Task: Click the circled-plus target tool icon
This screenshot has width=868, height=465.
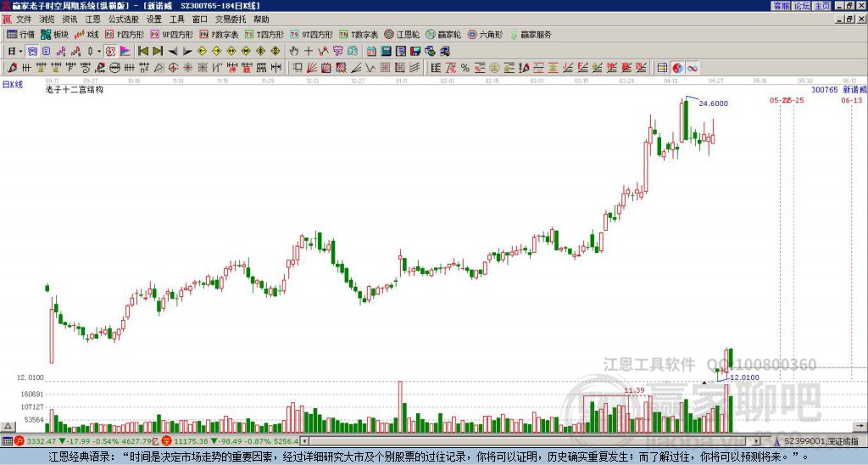Action: point(173,68)
